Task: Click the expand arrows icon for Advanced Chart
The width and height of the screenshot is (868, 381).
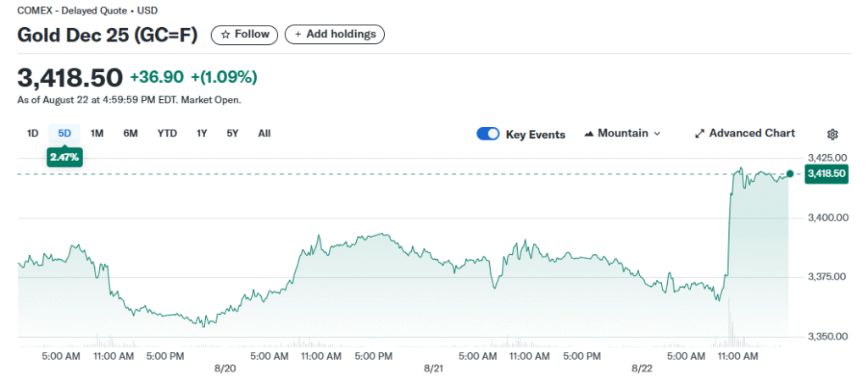Action: 699,134
